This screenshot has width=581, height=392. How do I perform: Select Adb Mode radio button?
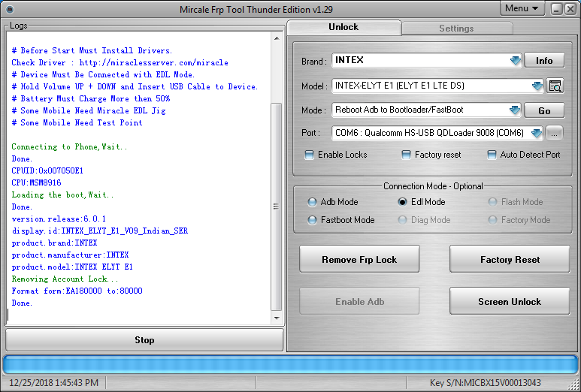click(x=313, y=202)
